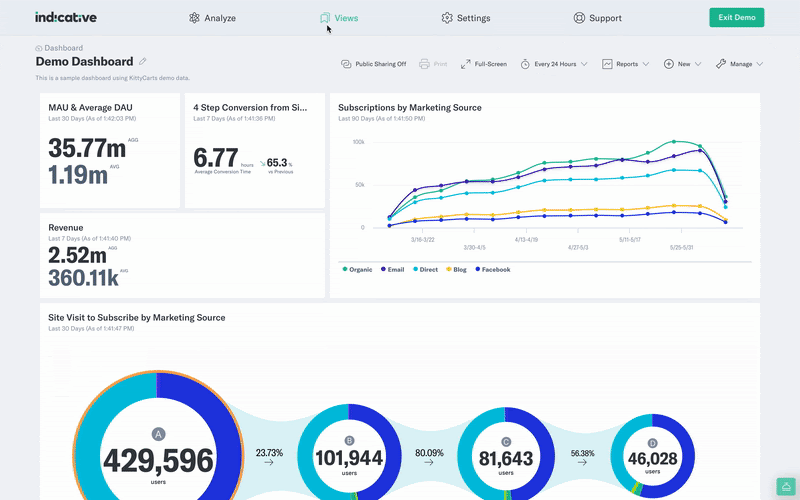Viewport: 800px width, 500px height.
Task: Click the sample dashboard description text
Action: click(112, 78)
